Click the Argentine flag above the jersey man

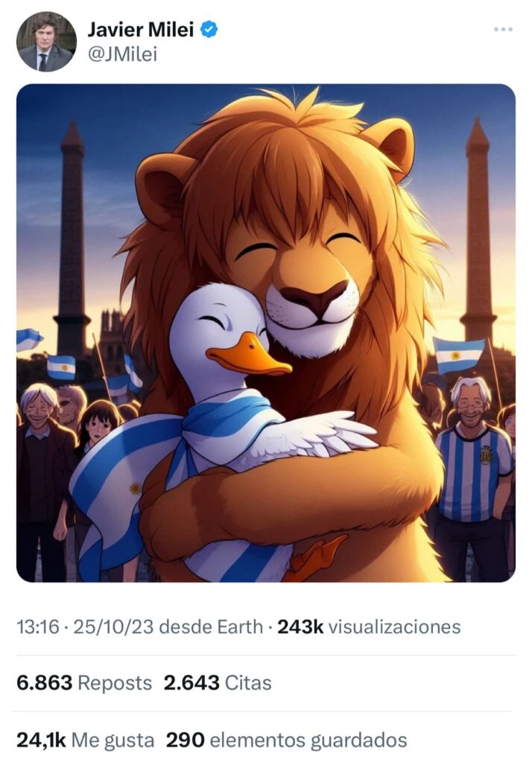pos(458,355)
